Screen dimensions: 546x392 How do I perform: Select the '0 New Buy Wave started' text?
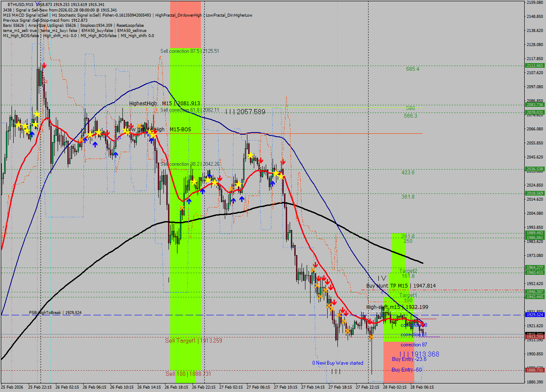tap(337, 363)
